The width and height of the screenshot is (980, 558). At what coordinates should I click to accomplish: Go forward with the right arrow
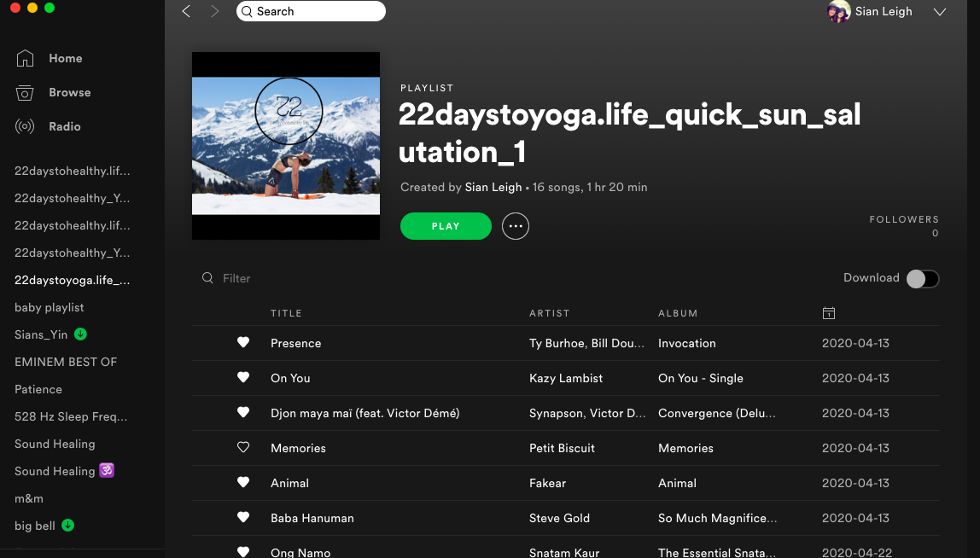tap(215, 11)
